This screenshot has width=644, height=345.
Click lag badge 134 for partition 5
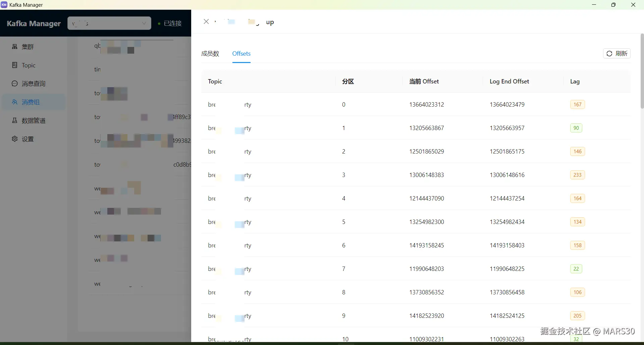tap(578, 222)
